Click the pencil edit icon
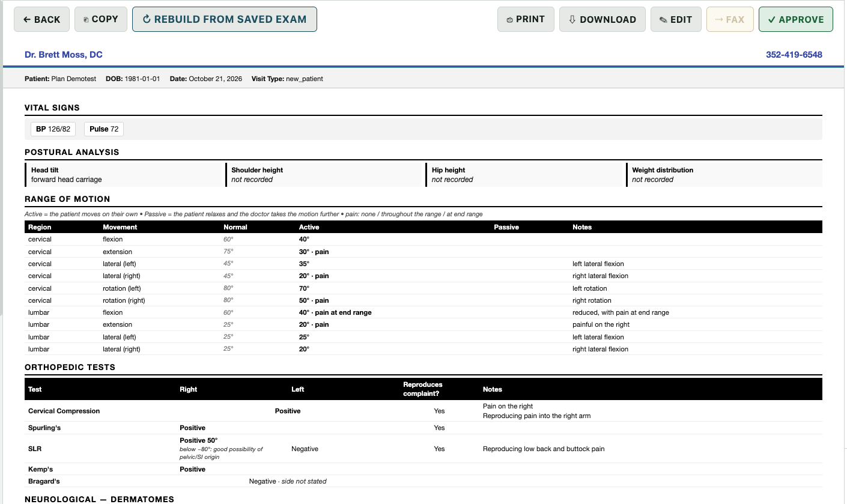Image resolution: width=847 pixels, height=504 pixels. [x=663, y=20]
